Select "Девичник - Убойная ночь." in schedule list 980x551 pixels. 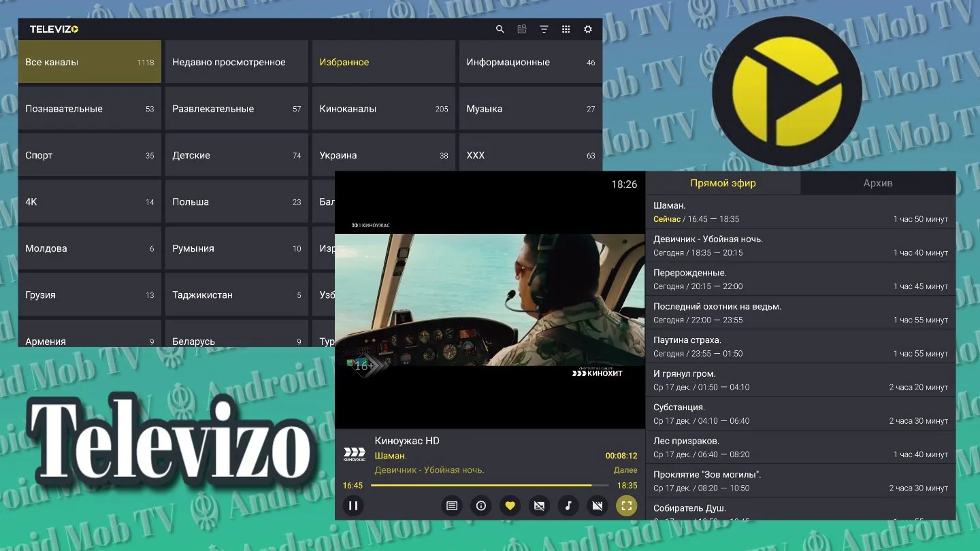click(800, 246)
